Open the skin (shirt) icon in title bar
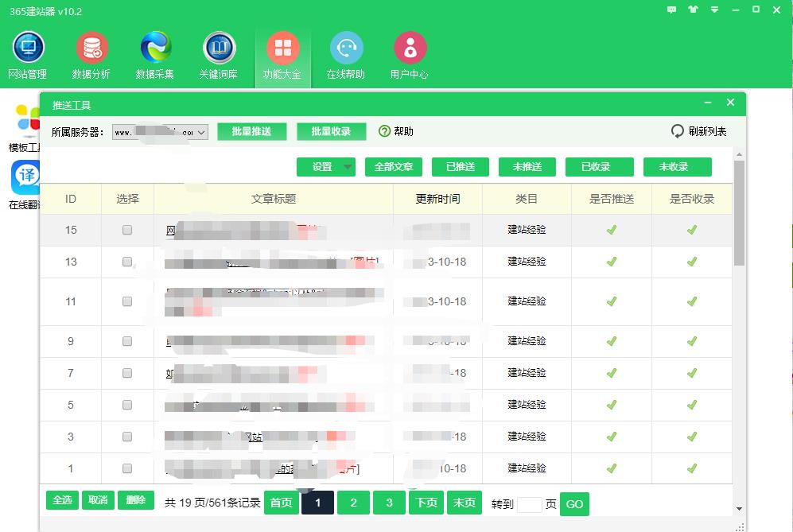This screenshot has width=793, height=532. 693,10
